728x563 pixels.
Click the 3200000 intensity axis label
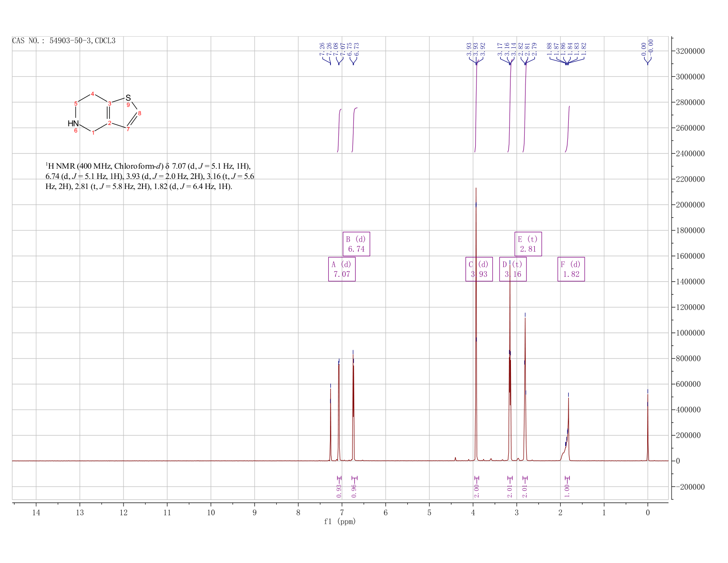click(690, 51)
